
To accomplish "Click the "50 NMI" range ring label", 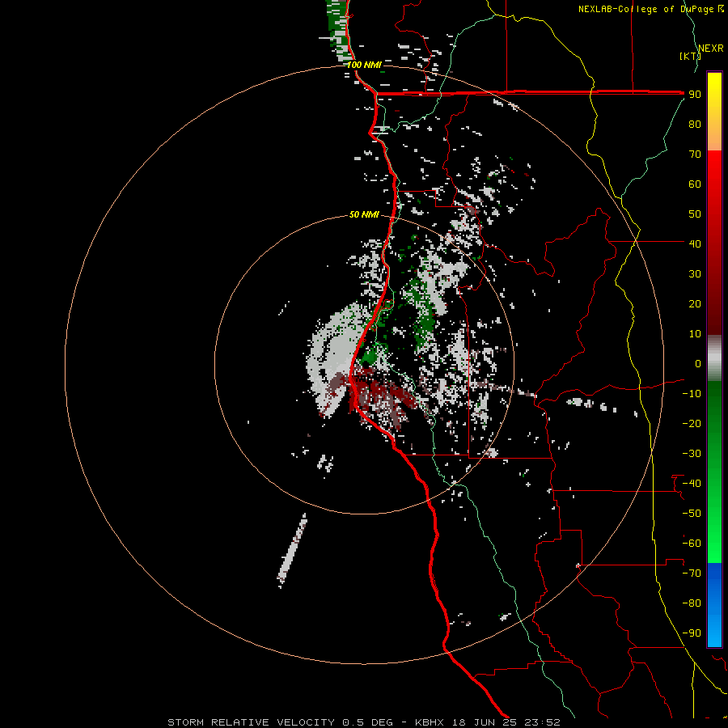I will coord(364,214).
